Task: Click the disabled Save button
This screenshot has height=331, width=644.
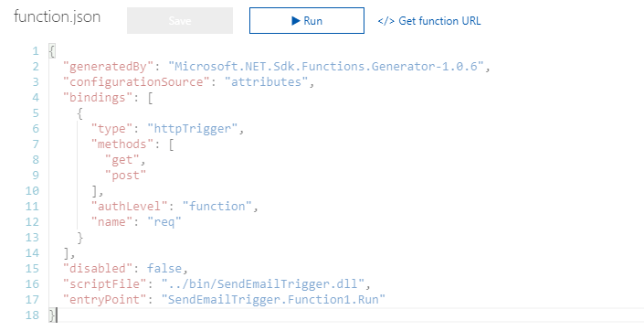Action: [x=179, y=20]
